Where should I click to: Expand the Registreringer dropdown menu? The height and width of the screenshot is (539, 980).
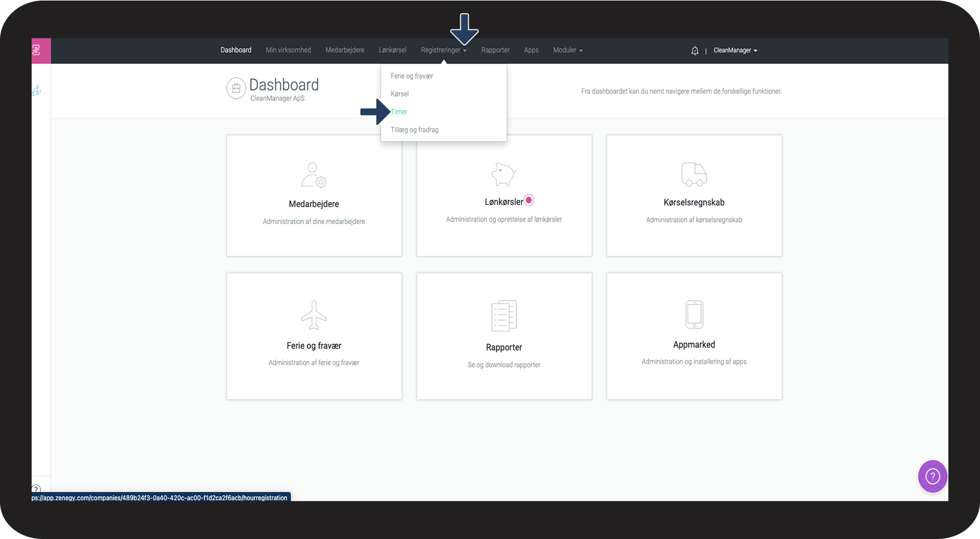tap(444, 51)
